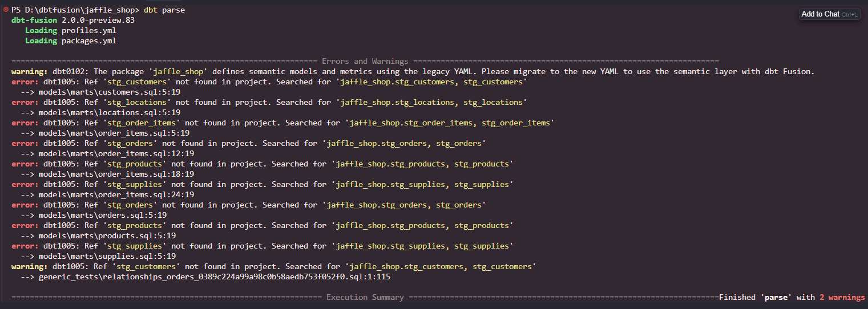Click the 'Execution Summary' section header
The image size is (868, 309).
point(365,297)
